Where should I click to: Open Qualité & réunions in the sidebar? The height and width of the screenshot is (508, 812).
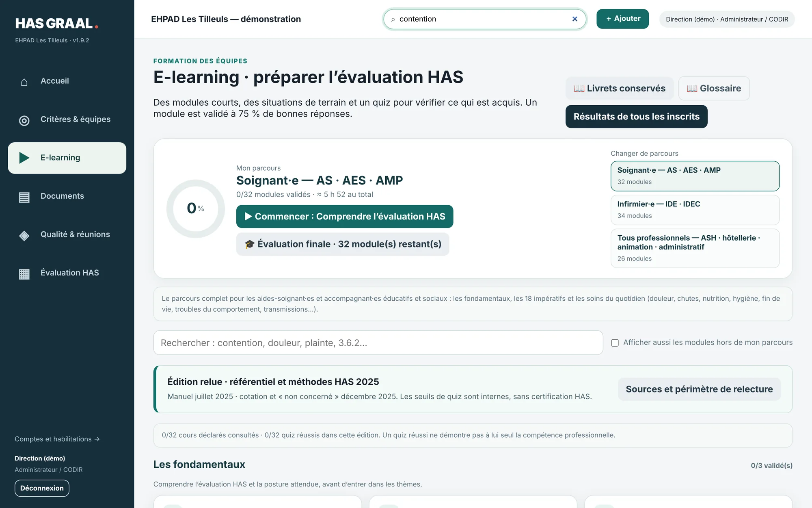click(67, 234)
